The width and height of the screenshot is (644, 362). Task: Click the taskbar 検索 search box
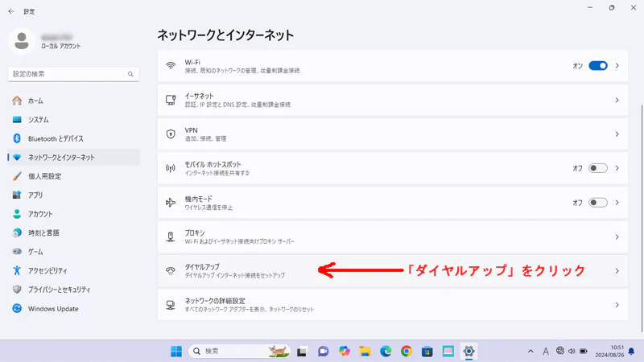[x=239, y=352]
